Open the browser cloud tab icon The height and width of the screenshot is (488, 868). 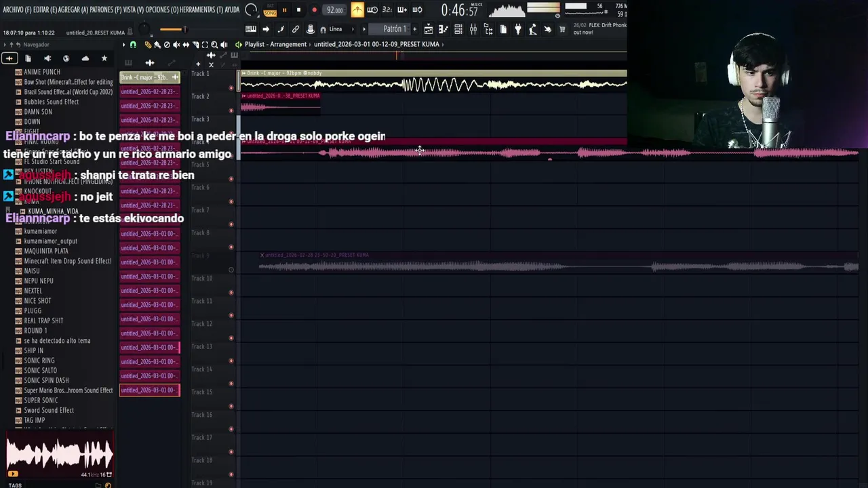pyautogui.click(x=85, y=58)
